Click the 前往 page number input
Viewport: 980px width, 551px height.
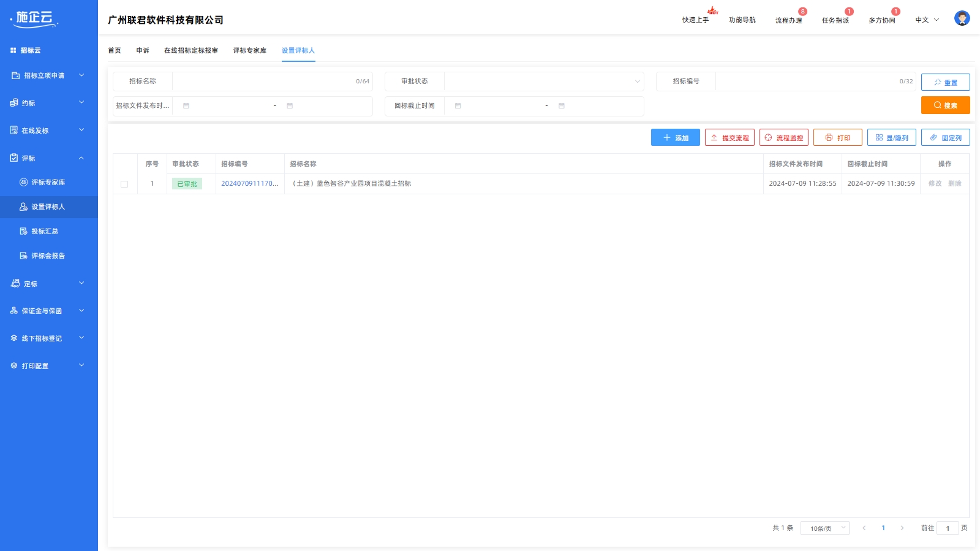click(948, 528)
